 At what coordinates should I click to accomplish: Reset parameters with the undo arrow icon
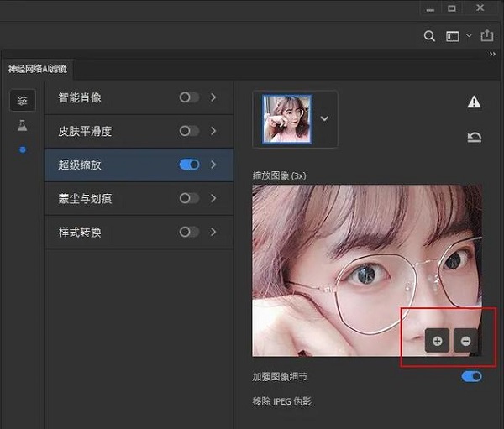(x=474, y=137)
